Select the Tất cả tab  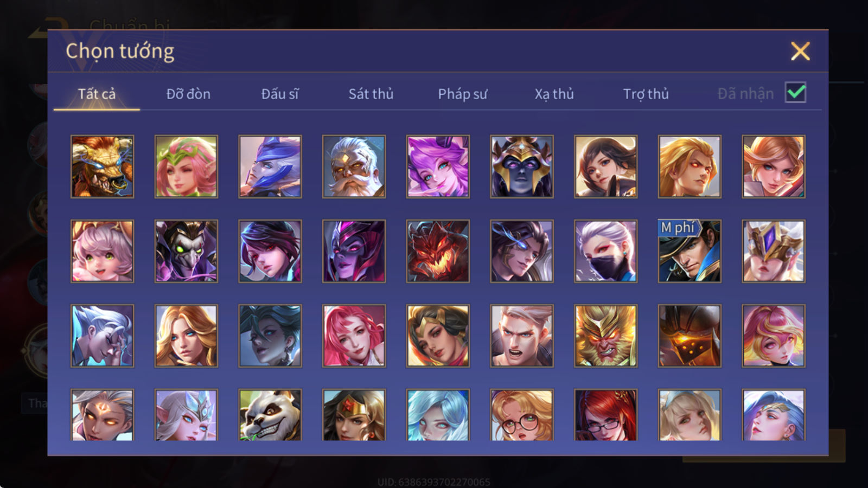pos(97,94)
